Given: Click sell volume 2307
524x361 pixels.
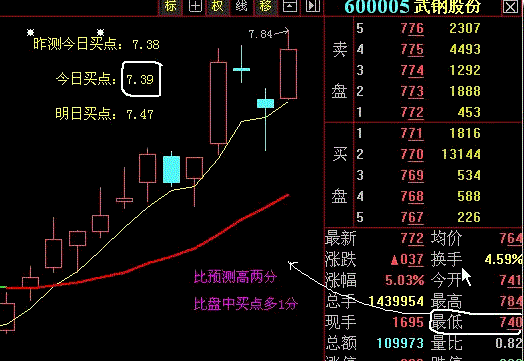Looking at the screenshot, I should [465, 28].
